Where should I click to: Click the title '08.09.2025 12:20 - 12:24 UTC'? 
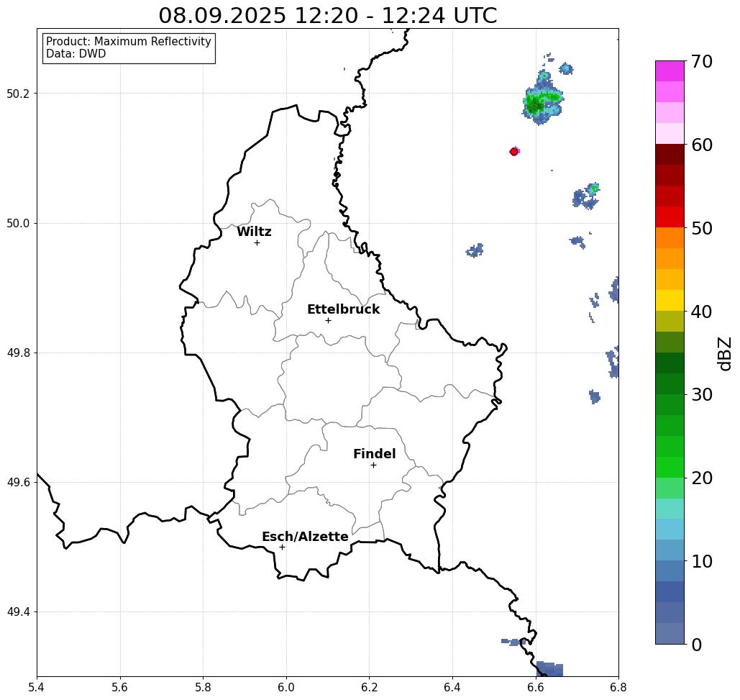(327, 15)
